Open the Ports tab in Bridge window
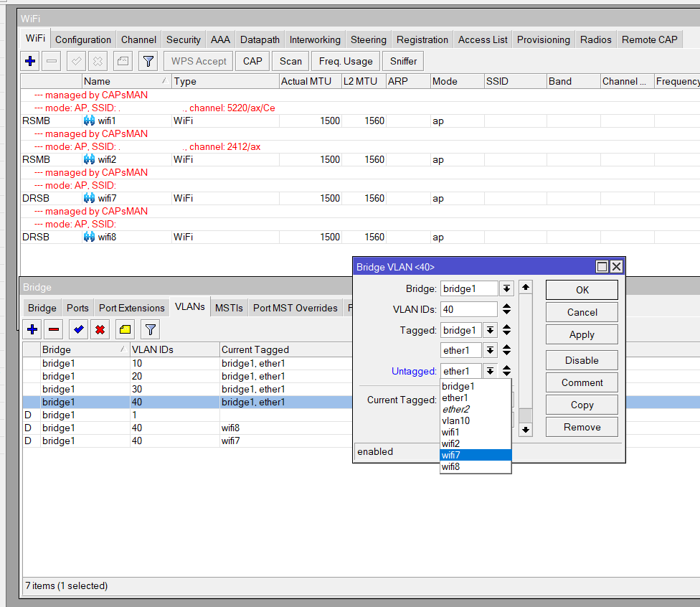 (x=77, y=308)
